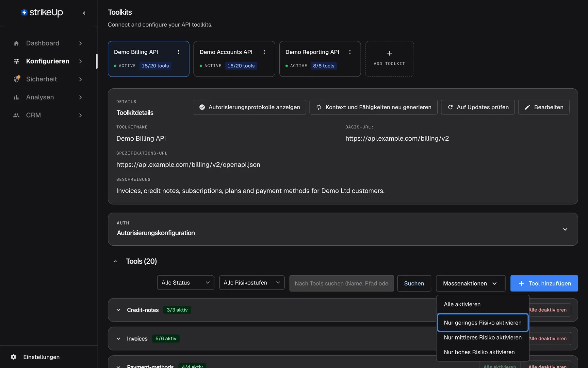Choose Alle aktivieren in bulk menu
Viewport: 588px width, 368px height.
click(x=483, y=304)
